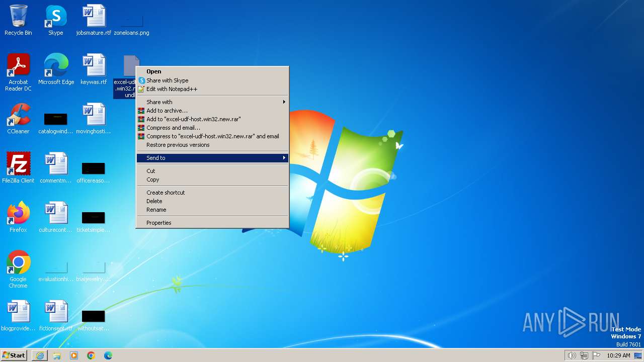Click the volume speaker tray icon

[572, 355]
